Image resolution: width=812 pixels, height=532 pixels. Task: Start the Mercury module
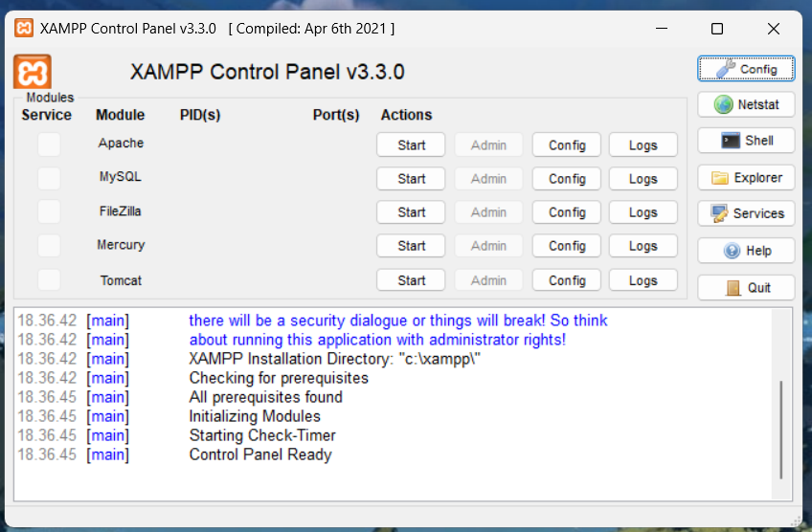tap(411, 246)
